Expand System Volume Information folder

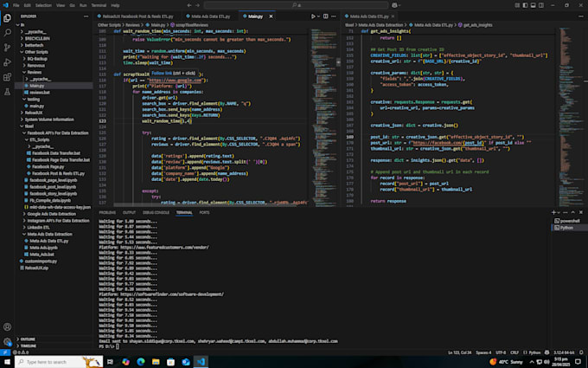48,119
